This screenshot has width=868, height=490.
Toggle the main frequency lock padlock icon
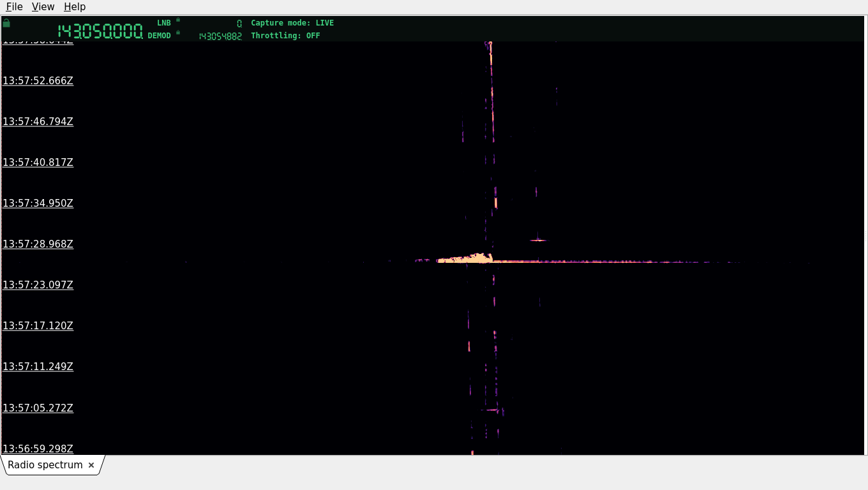coord(6,23)
